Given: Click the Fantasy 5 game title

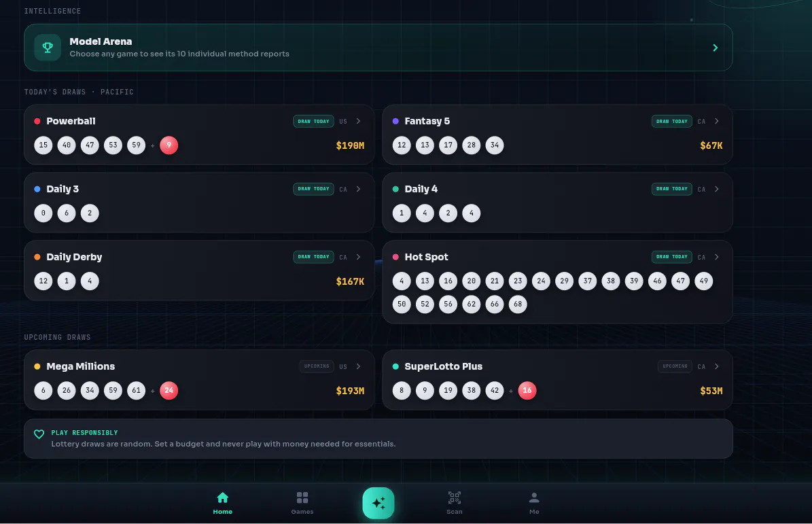Looking at the screenshot, I should tap(427, 121).
